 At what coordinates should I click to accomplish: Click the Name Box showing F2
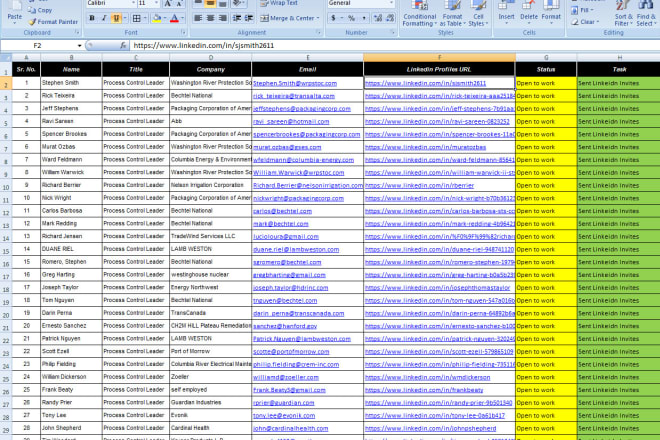coord(38,45)
